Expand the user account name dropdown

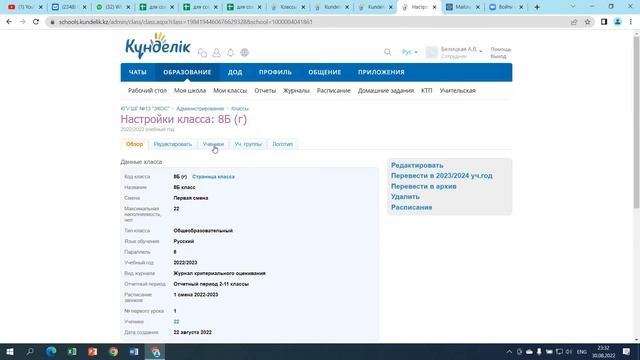(x=461, y=49)
